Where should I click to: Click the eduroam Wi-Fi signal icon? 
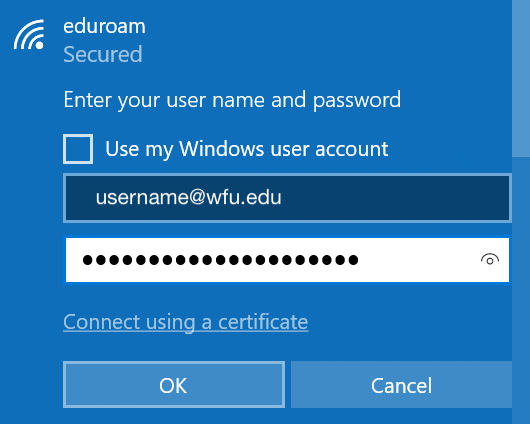pyautogui.click(x=29, y=34)
